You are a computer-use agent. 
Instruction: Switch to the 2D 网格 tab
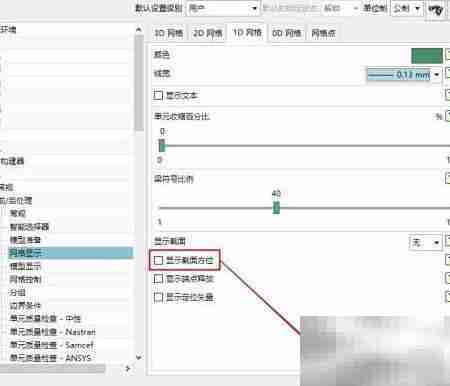208,33
